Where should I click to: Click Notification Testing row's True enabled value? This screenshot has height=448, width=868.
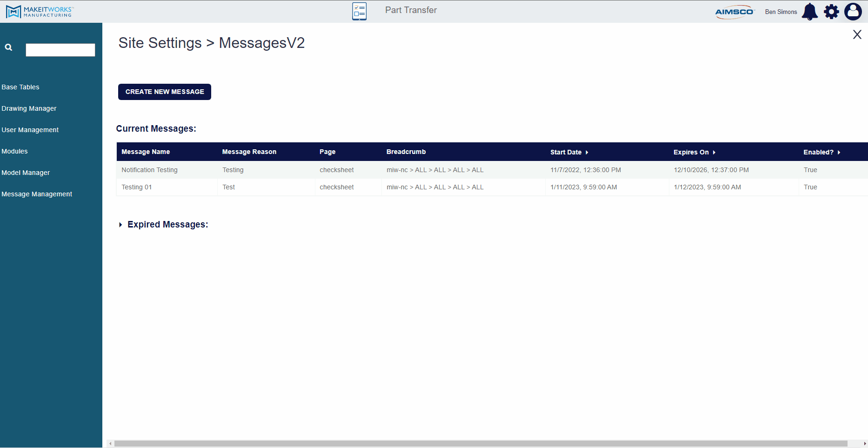[810, 170]
